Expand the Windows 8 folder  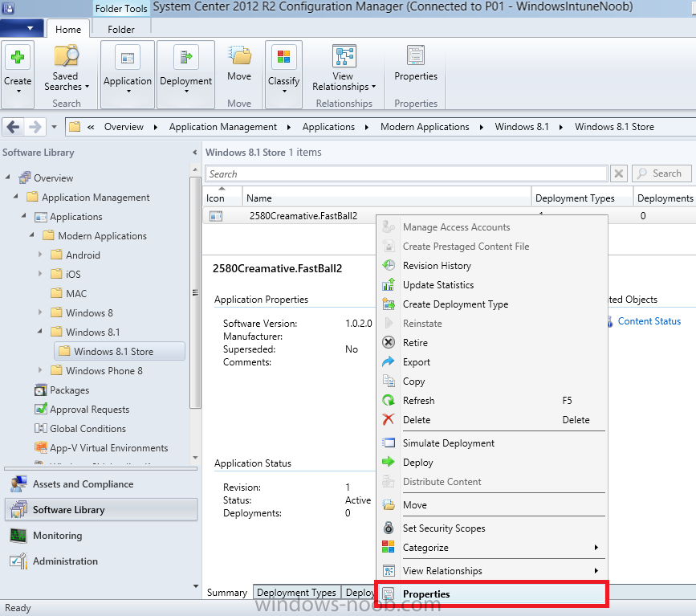pos(40,312)
